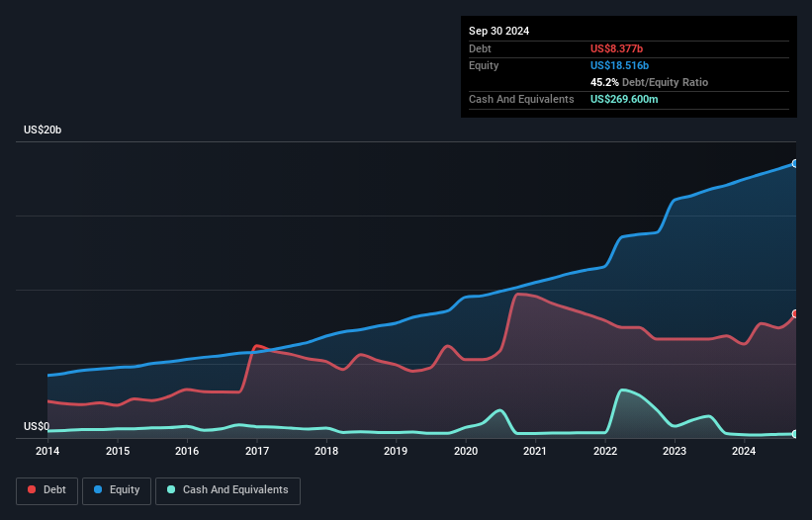Click the 2016 x-axis label
The image size is (812, 520).
point(187,451)
